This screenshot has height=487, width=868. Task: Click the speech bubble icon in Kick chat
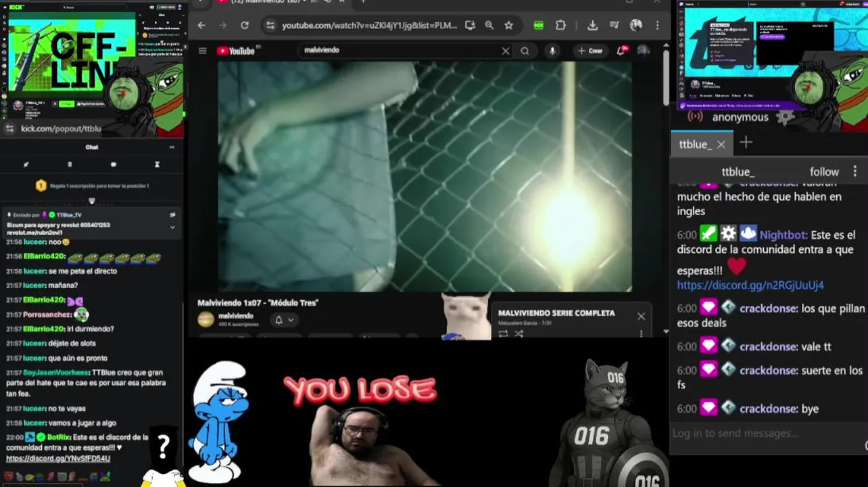pyautogui.click(x=114, y=164)
